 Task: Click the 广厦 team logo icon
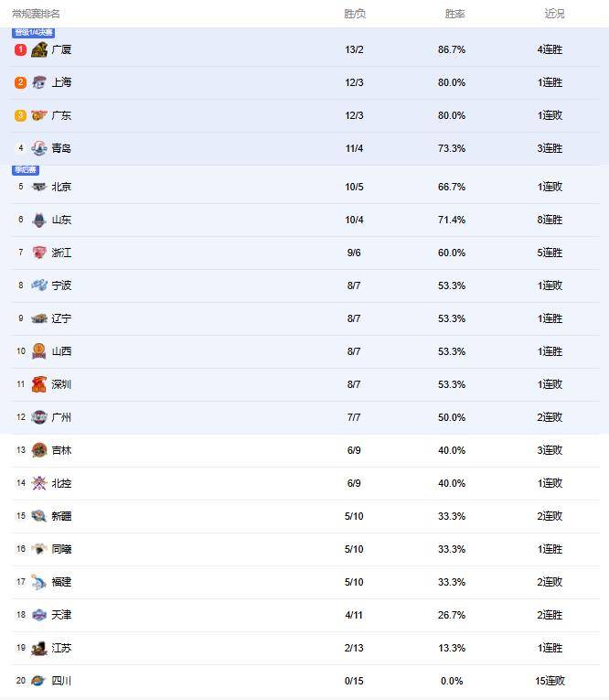pos(39,49)
